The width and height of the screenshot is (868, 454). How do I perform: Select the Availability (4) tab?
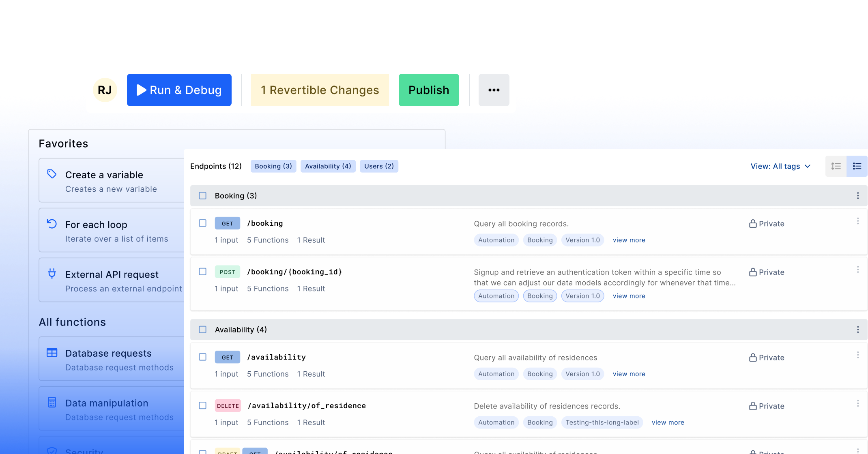tap(328, 166)
